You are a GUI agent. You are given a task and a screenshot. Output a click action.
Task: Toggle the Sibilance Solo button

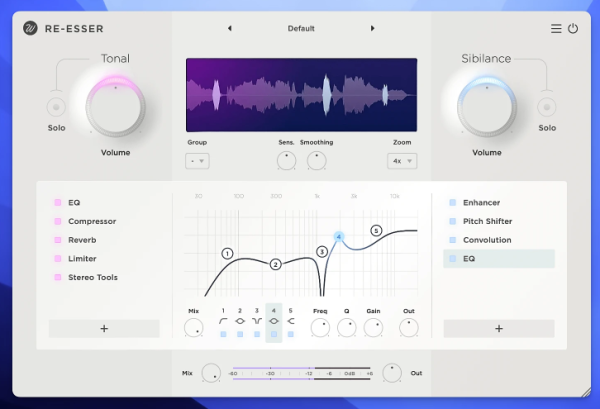click(546, 107)
